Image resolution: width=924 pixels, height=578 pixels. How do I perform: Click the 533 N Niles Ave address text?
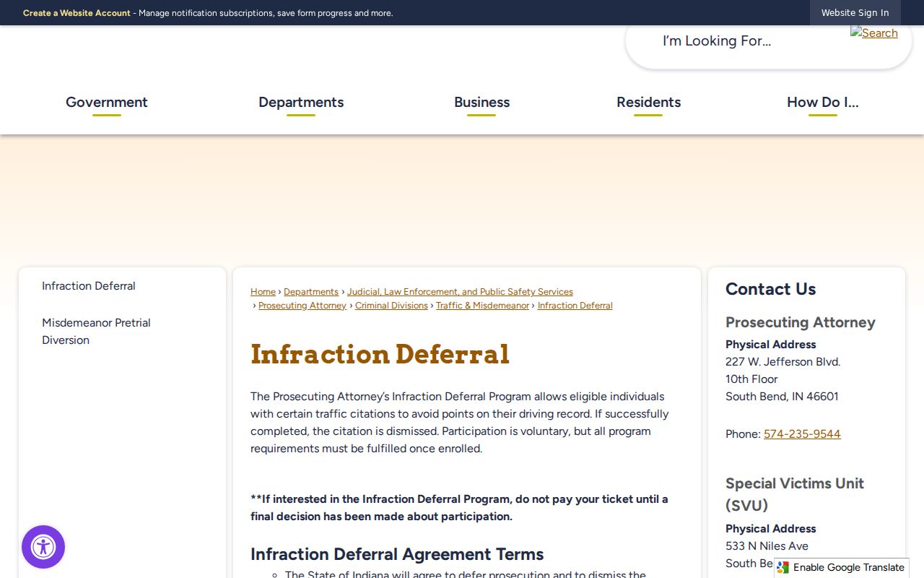tap(767, 546)
